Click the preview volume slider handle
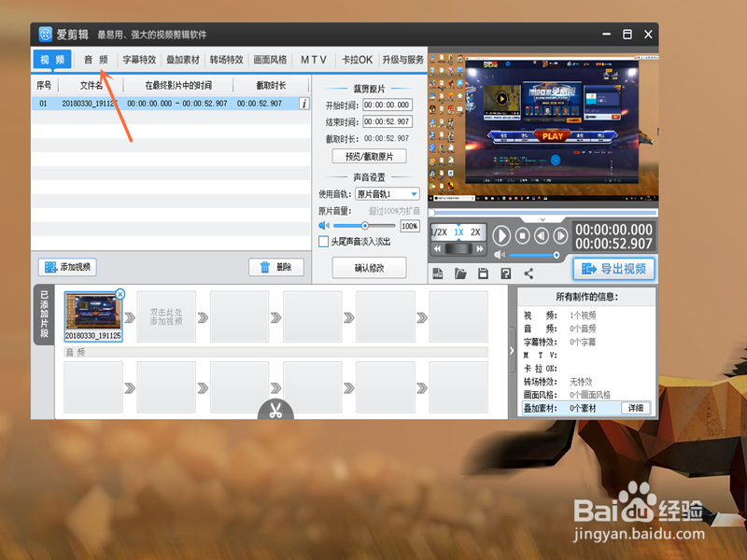This screenshot has height=560, width=747. (556, 255)
